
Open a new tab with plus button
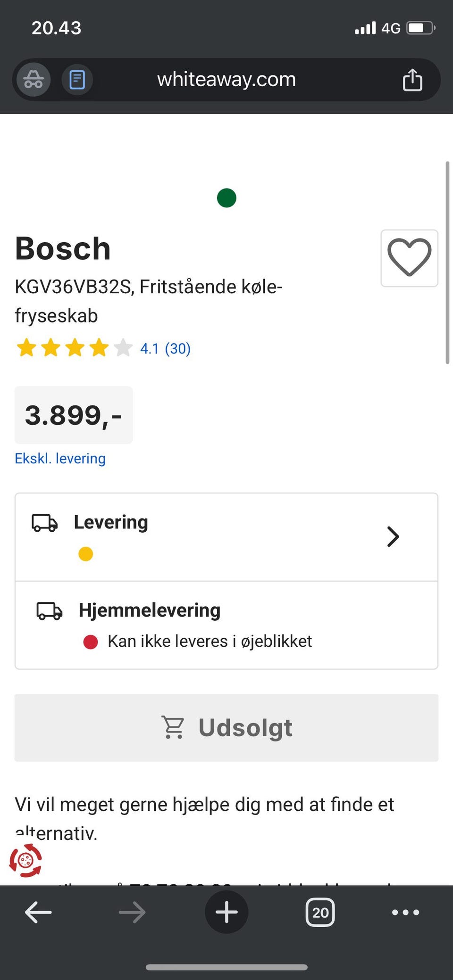[x=226, y=912]
